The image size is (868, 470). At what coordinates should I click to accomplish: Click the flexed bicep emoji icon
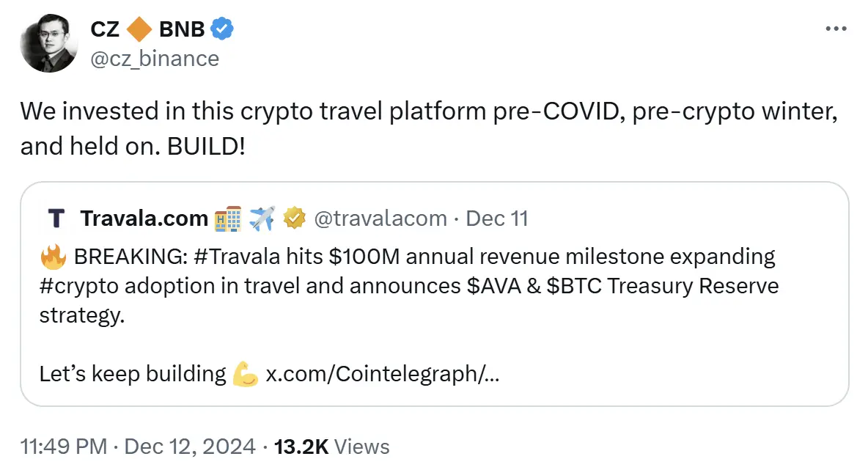coord(245,375)
